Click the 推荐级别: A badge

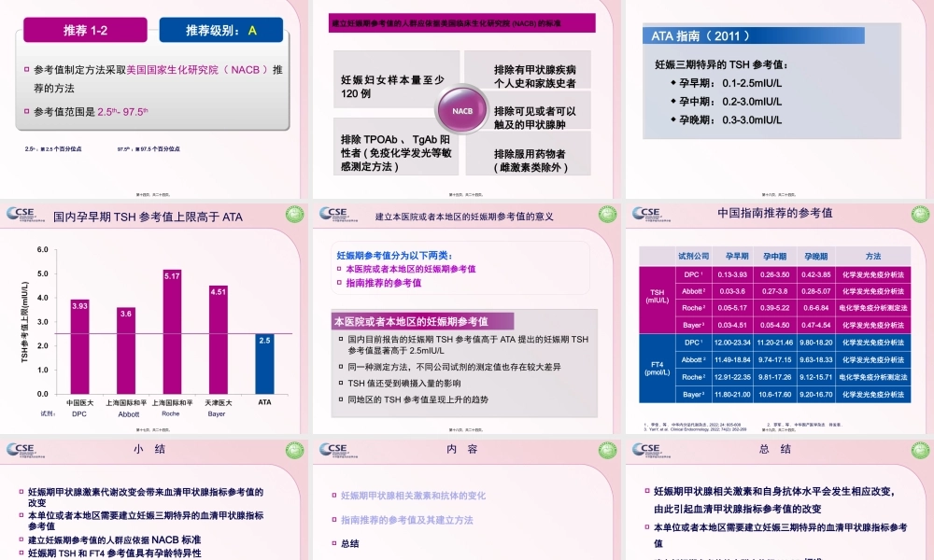pyautogui.click(x=221, y=29)
